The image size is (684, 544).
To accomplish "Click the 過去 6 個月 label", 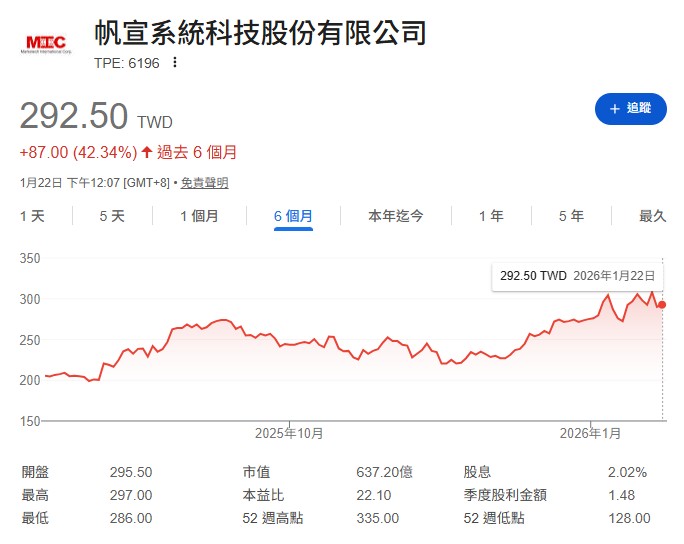I will [x=197, y=152].
